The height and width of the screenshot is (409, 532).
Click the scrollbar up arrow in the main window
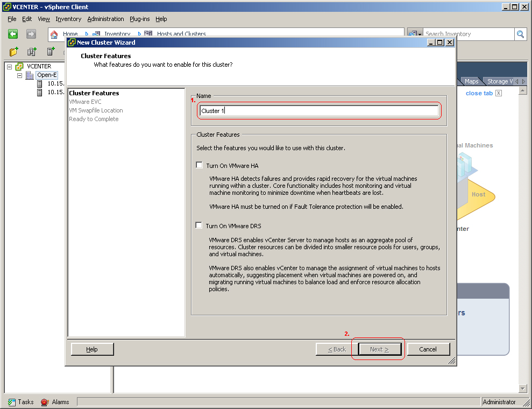pos(523,90)
